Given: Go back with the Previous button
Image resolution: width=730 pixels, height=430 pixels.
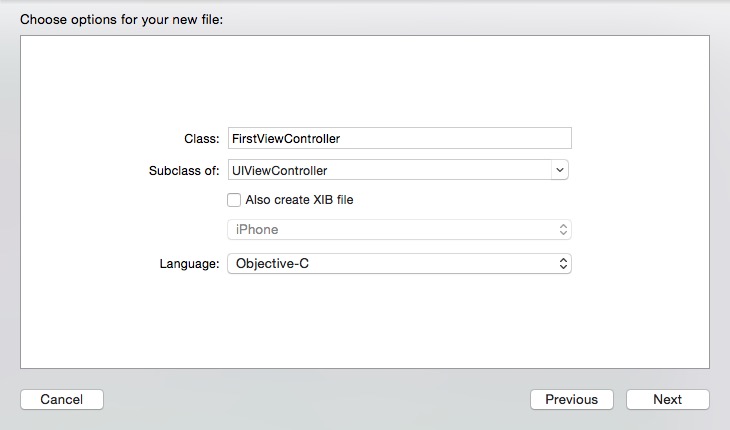Looking at the screenshot, I should click(x=571, y=399).
